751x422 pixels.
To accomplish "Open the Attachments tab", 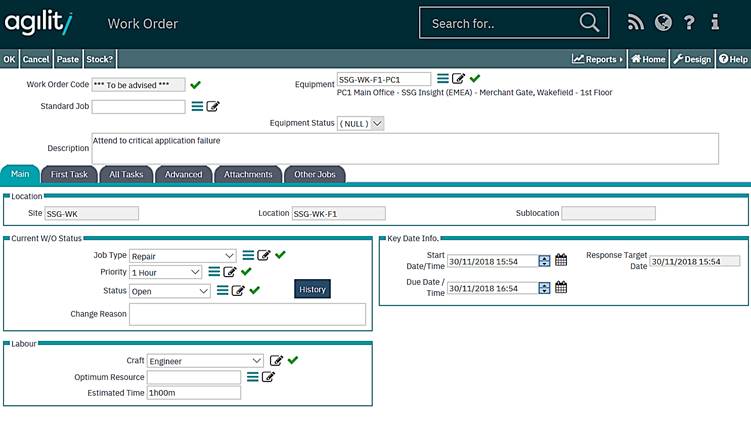I will (248, 174).
